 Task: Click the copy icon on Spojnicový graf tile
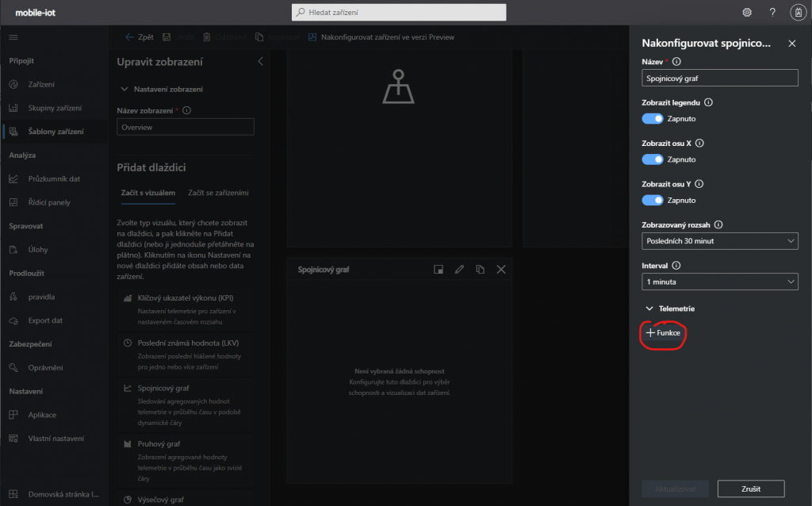pos(480,270)
